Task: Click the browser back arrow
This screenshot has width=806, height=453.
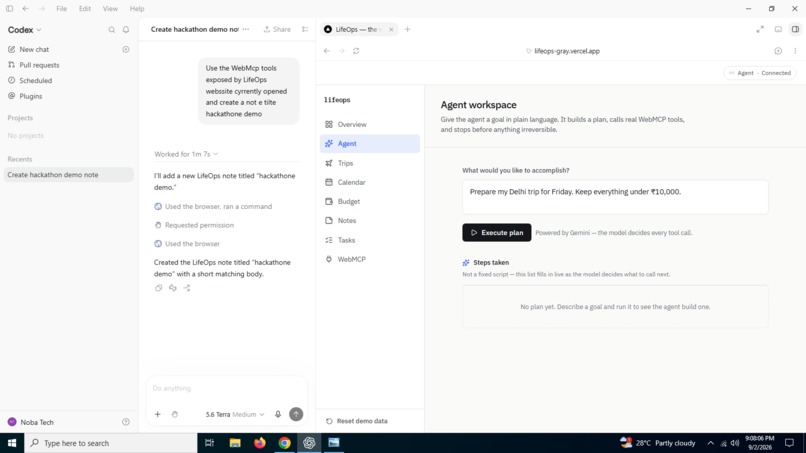Action: coord(327,51)
